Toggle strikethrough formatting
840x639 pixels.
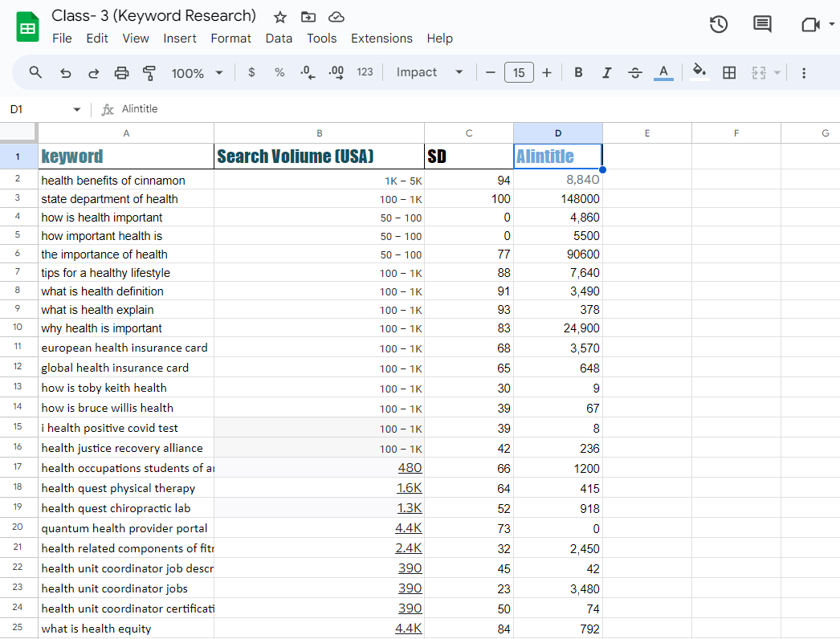tap(634, 73)
